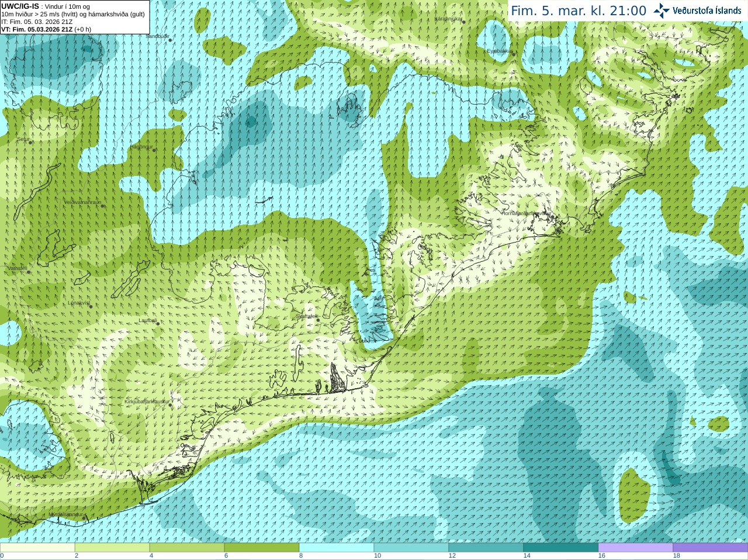Select the 0–2 m/s pale yellow legend swatch
The height and width of the screenshot is (560, 748).
tap(37, 548)
